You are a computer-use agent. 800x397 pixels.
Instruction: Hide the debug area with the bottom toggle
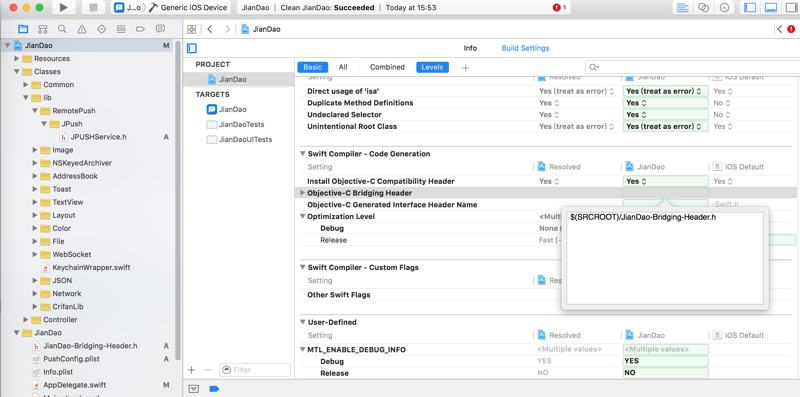(x=193, y=389)
